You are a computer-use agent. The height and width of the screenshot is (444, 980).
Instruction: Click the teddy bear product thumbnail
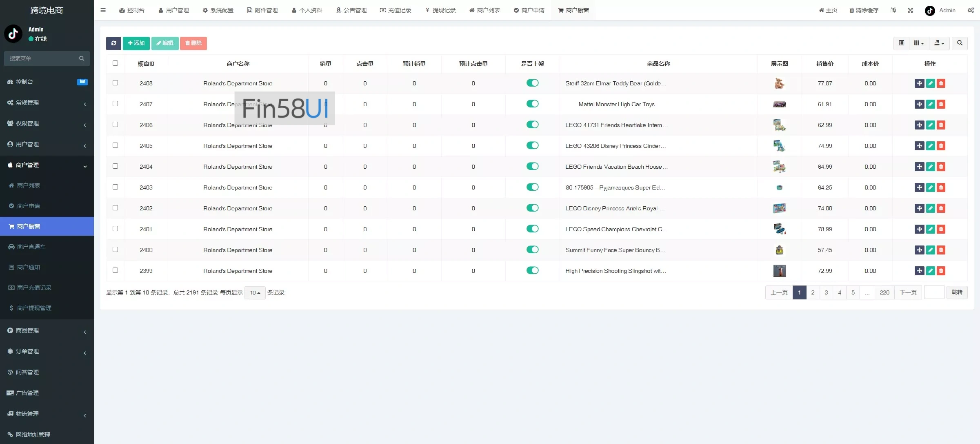coord(779,83)
